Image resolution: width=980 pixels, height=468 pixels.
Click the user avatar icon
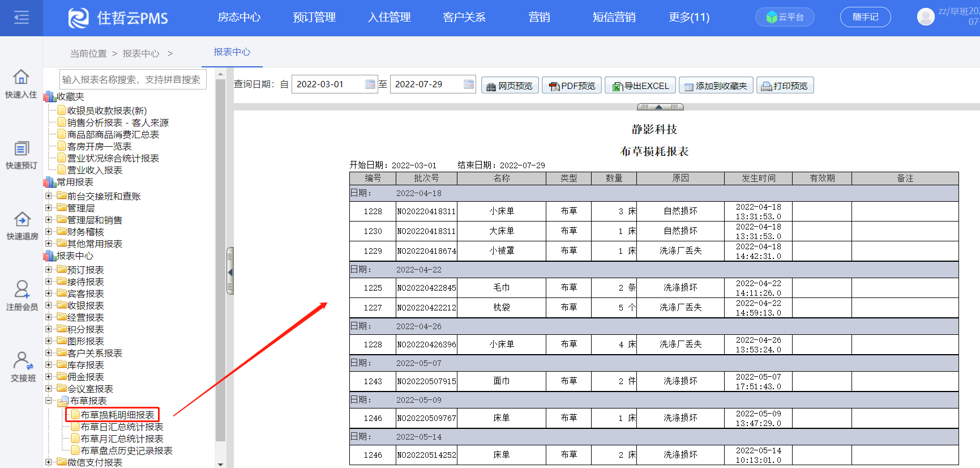[926, 17]
